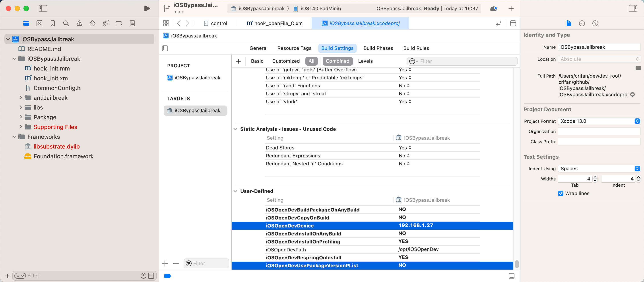Show the Quick Help inspector
The width and height of the screenshot is (644, 282).
595,23
